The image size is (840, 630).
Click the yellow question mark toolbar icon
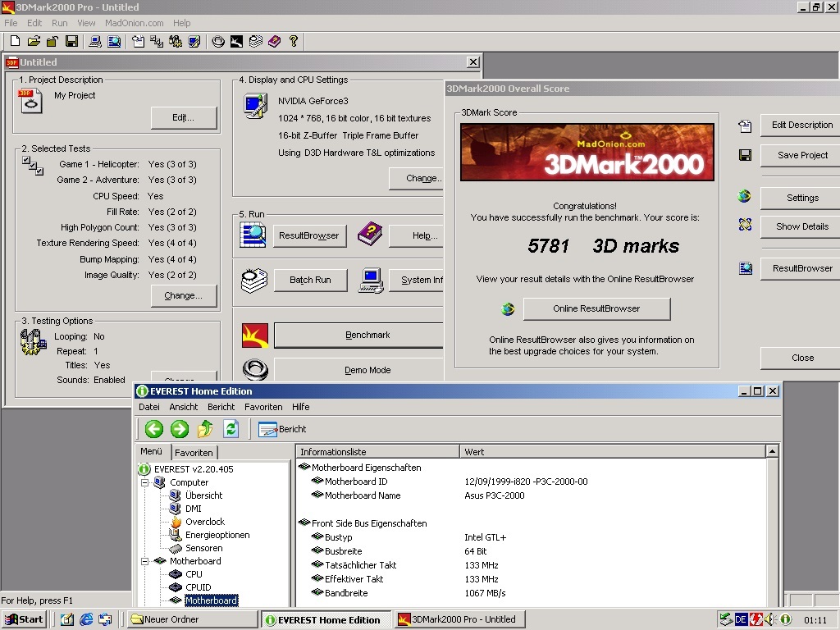(293, 41)
